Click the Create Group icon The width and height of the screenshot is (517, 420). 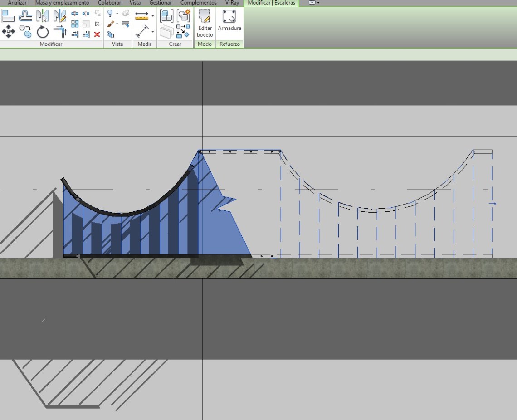[183, 16]
